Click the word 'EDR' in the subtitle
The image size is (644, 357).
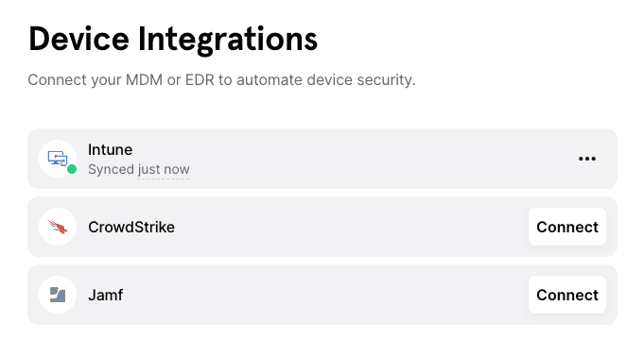(x=200, y=79)
